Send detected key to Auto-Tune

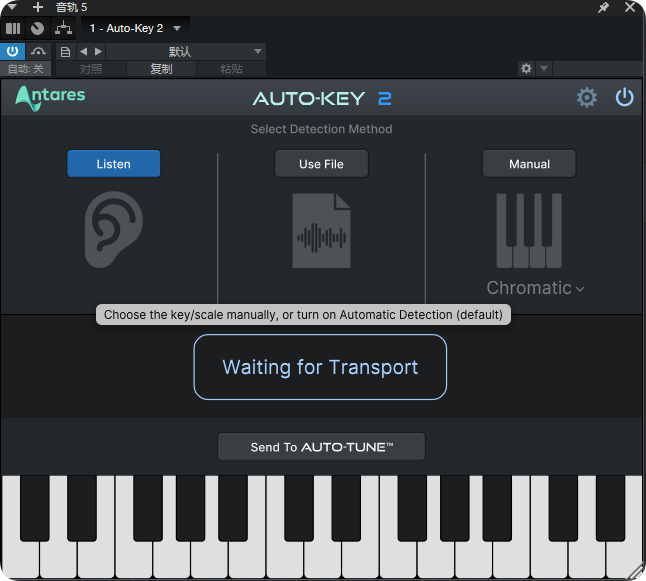click(321, 447)
